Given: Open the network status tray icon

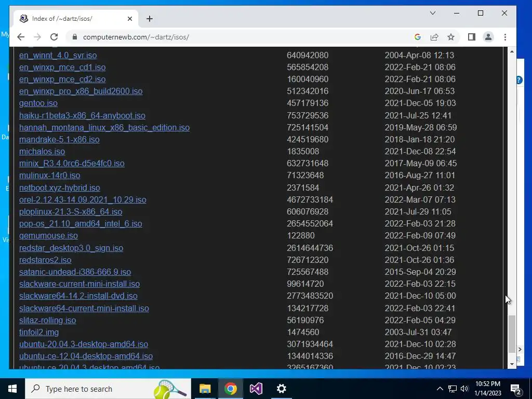Looking at the screenshot, I should 453,389.
